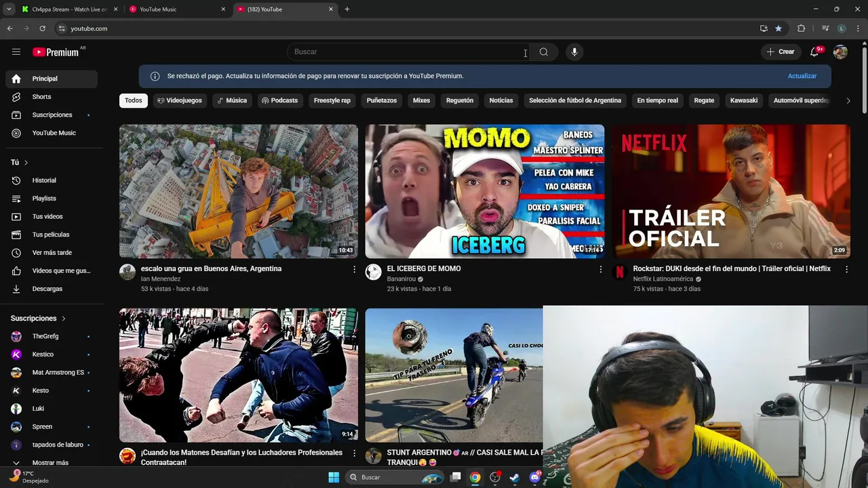Play Rockstar DUKI trailer thumbnail
This screenshot has width=868, height=488.
tap(731, 191)
